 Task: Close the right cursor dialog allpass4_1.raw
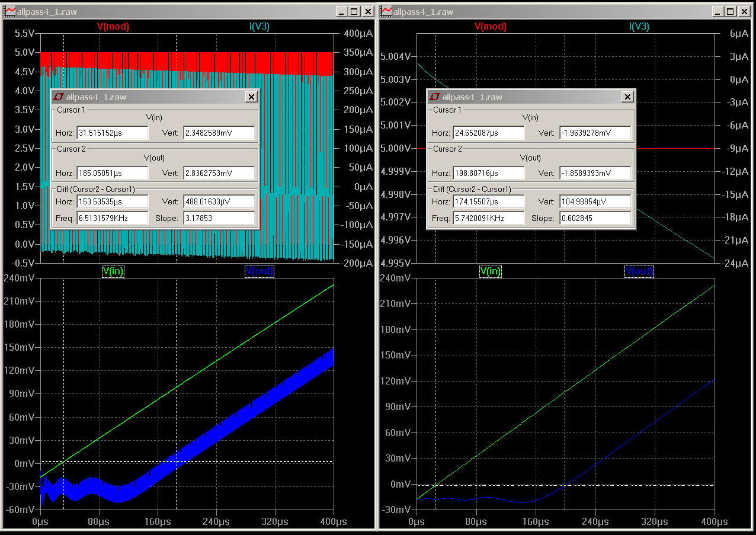pos(627,97)
